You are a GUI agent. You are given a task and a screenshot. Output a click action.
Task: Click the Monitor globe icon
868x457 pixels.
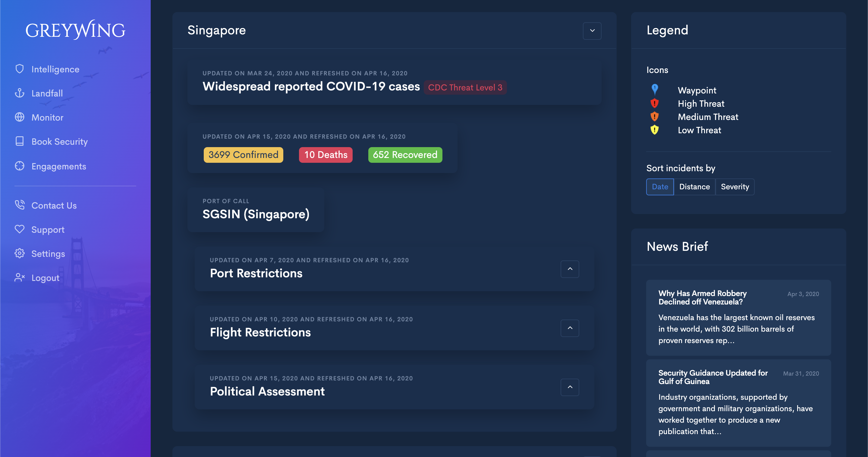[20, 117]
